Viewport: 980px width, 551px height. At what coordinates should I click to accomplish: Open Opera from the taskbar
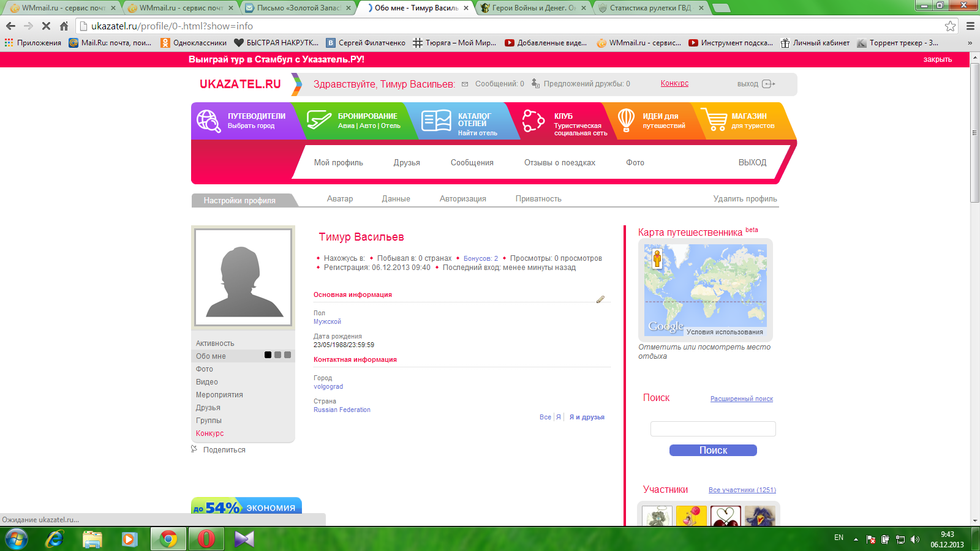pos(206,539)
